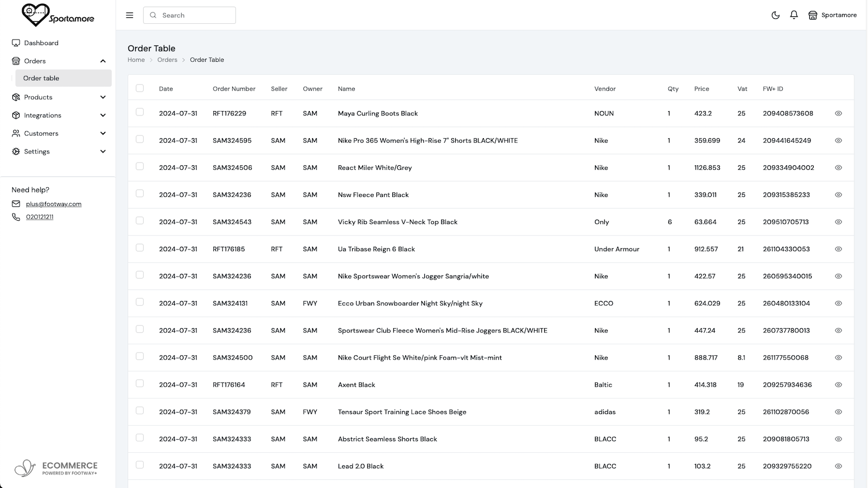Open the Dashboard menu item
Image resolution: width=868 pixels, height=488 pixels.
click(x=41, y=43)
